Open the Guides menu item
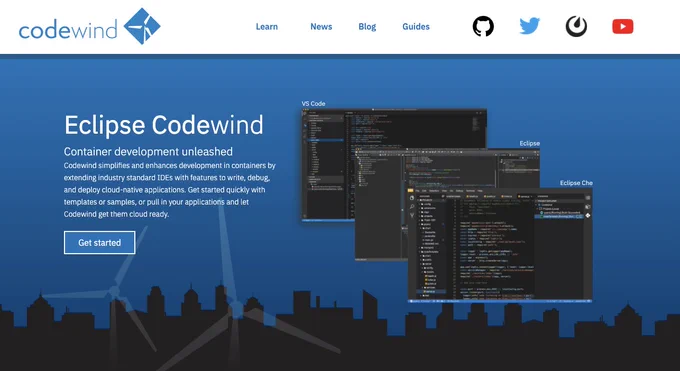This screenshot has height=371, width=680. [x=416, y=26]
